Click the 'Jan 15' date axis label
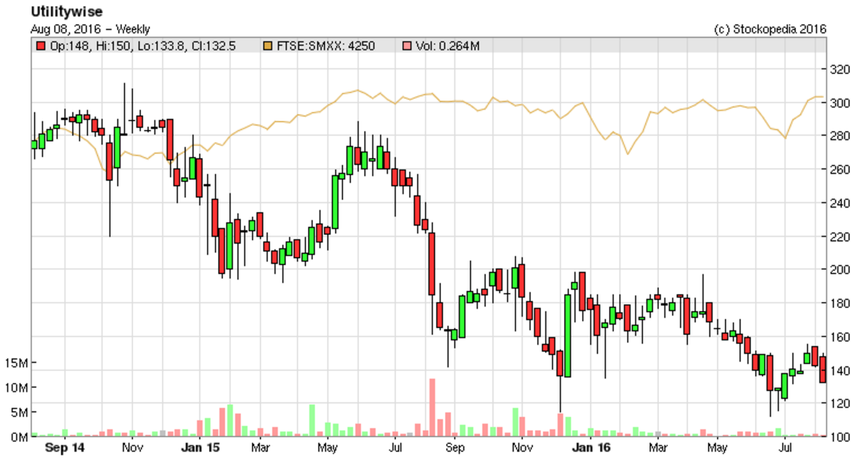Image resolution: width=868 pixels, height=469 pixels. coord(201,447)
